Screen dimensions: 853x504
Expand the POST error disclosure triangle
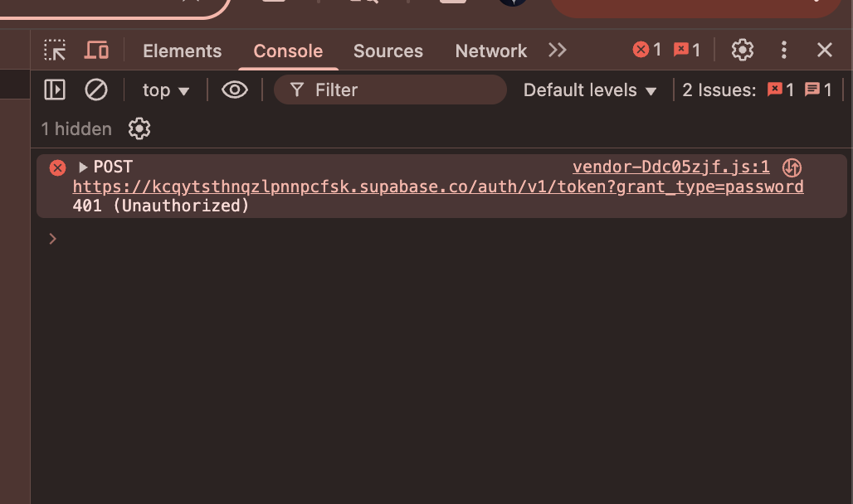[83, 167]
